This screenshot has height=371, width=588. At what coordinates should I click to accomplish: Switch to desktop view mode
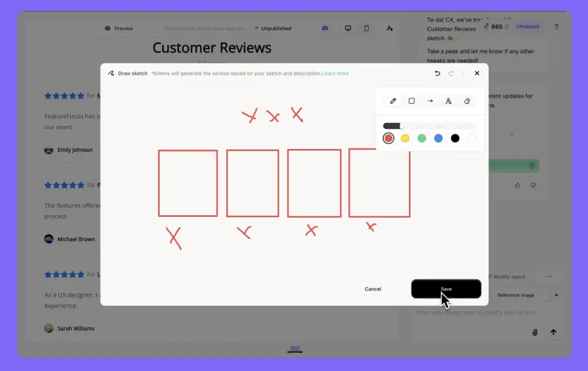tap(348, 28)
